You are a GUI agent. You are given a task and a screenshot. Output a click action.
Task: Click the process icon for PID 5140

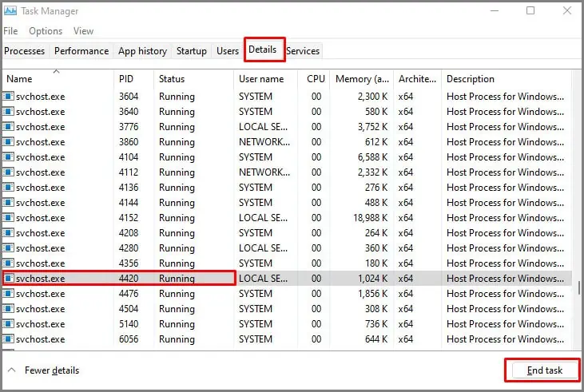[8, 324]
